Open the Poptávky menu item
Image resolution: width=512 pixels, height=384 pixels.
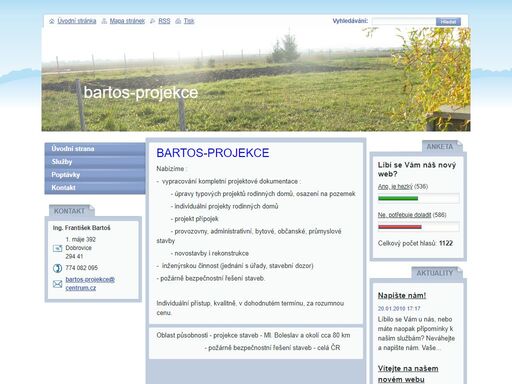[95, 175]
